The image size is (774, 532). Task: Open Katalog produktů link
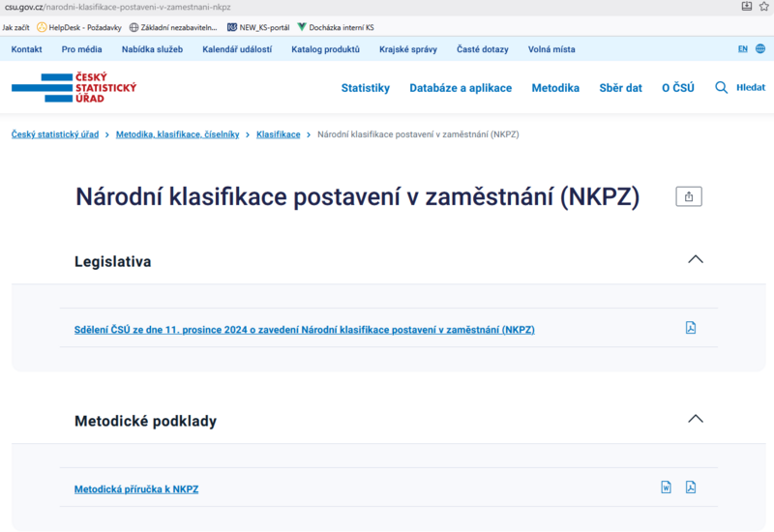(325, 49)
